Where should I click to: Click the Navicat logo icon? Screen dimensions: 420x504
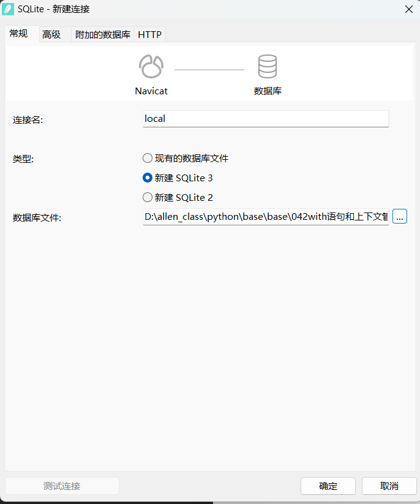coord(151,67)
